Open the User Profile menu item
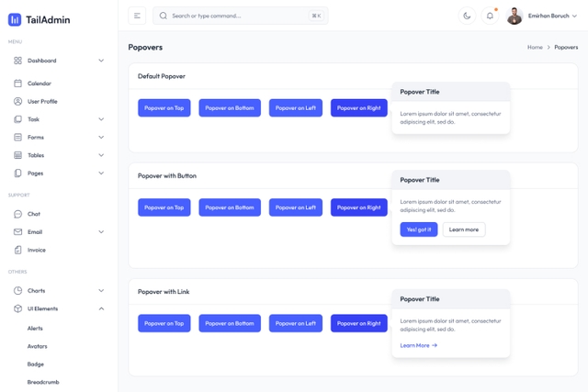This screenshot has height=392, width=588. (x=59, y=101)
